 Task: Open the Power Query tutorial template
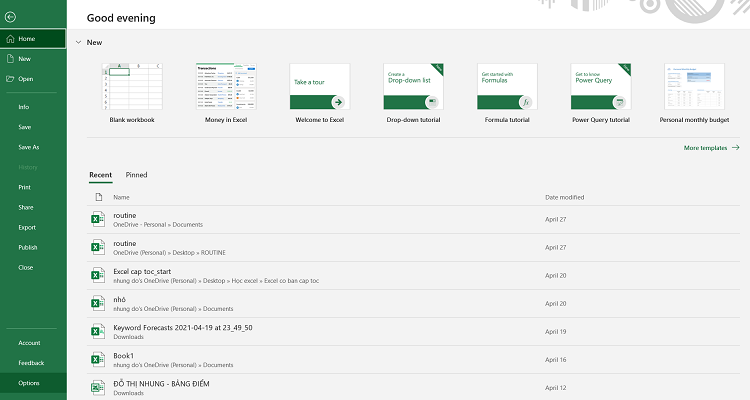point(601,93)
